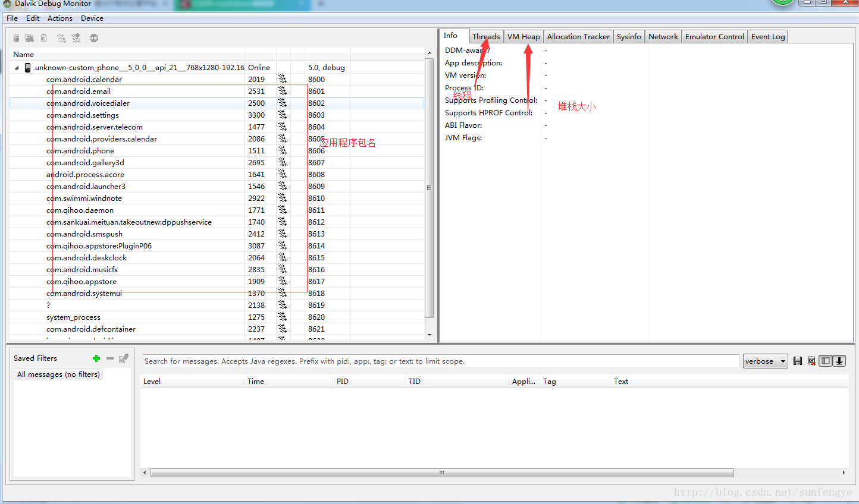Open the Device menu
Screen dimensions: 859x504
click(x=92, y=18)
